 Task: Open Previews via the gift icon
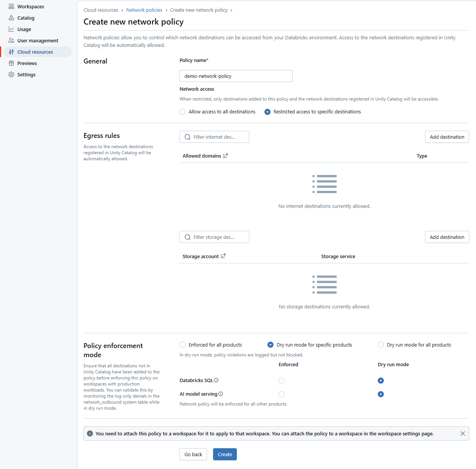coord(11,63)
